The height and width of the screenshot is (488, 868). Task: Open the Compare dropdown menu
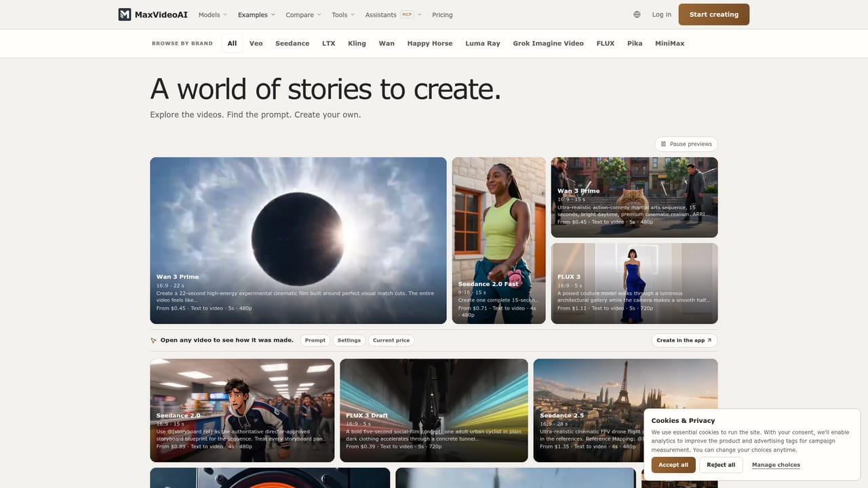(x=303, y=14)
